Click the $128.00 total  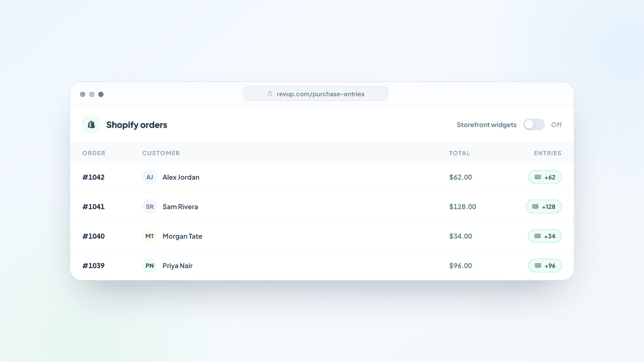click(463, 206)
